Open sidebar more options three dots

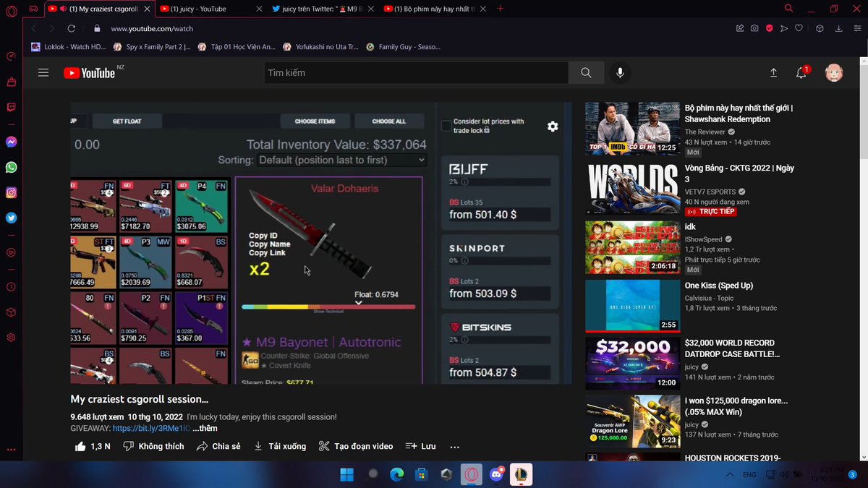(x=11, y=449)
